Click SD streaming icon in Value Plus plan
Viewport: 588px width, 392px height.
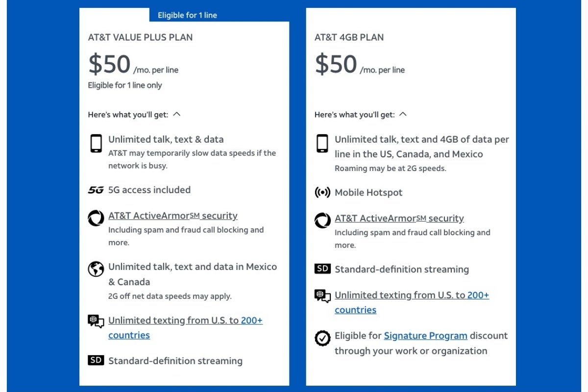click(x=96, y=361)
